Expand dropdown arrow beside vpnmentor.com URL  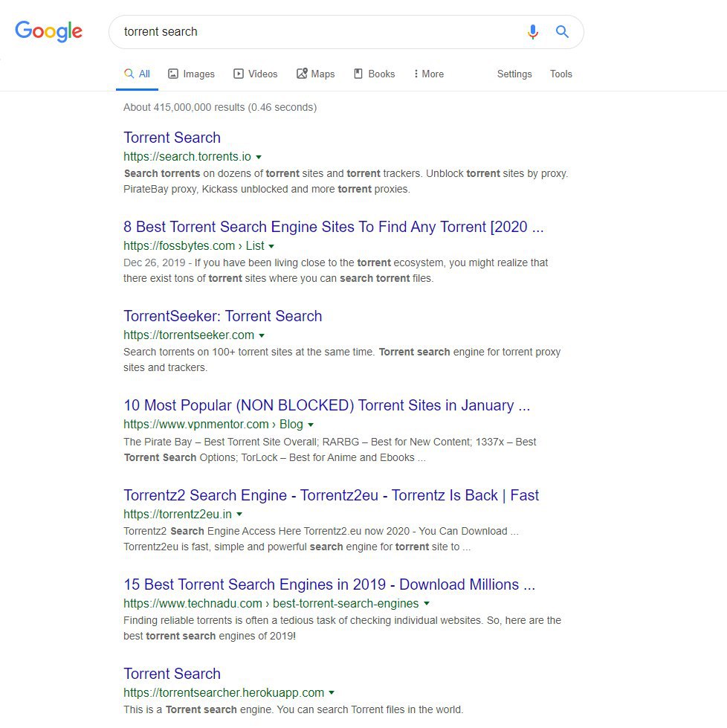coord(311,425)
